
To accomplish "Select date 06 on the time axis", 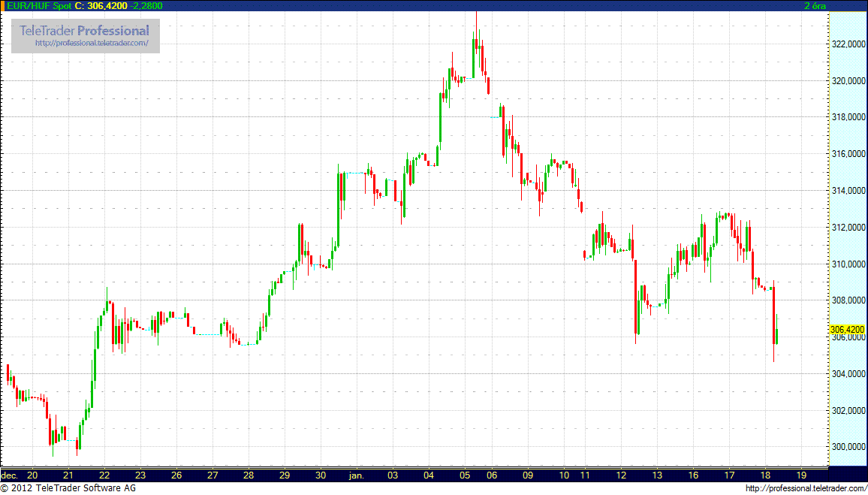I will 492,475.
